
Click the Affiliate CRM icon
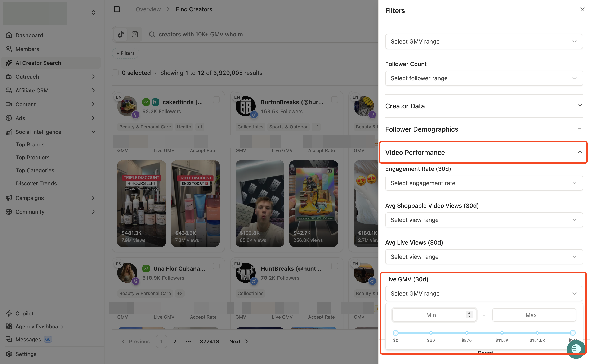click(x=9, y=91)
